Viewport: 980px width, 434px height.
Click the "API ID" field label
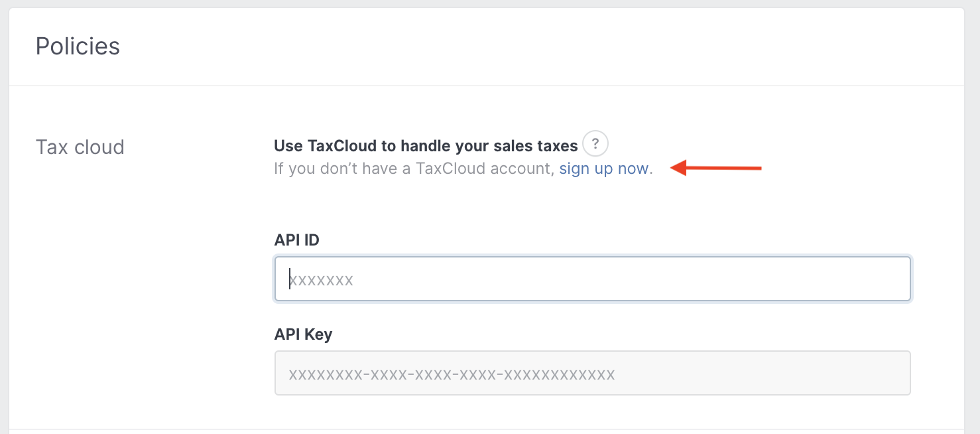click(296, 240)
